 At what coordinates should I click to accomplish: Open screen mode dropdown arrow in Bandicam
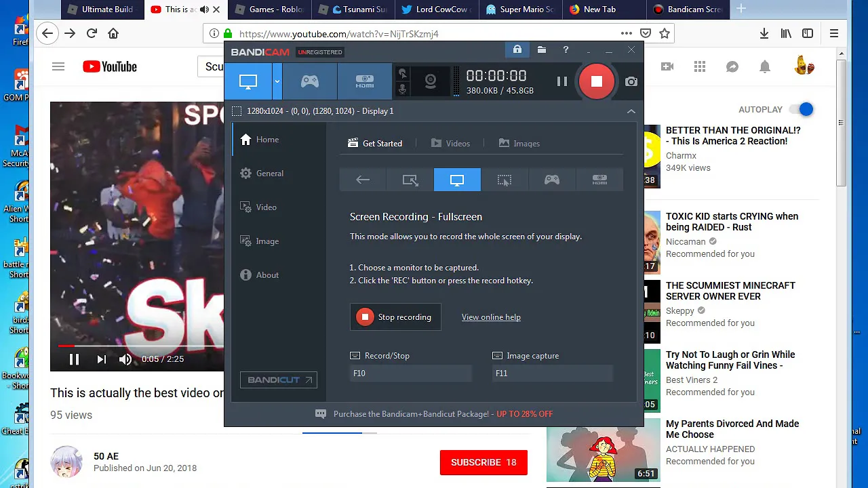click(277, 81)
